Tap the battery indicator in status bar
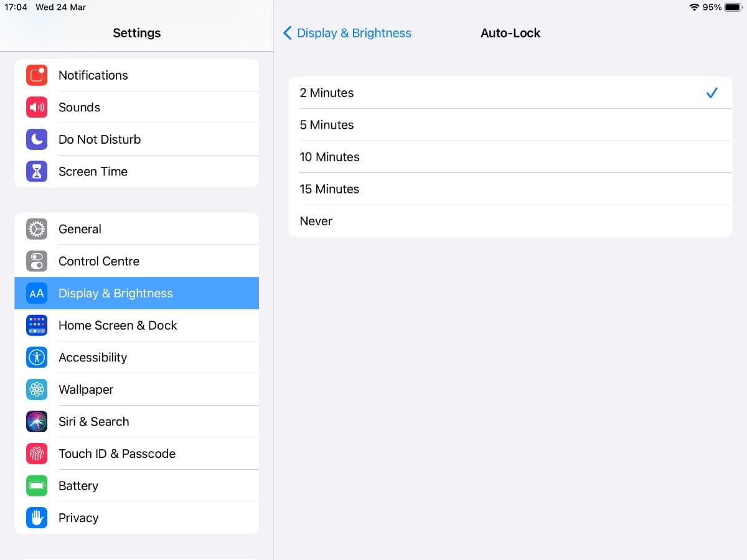Viewport: 747px width, 560px height. pyautogui.click(x=733, y=7)
